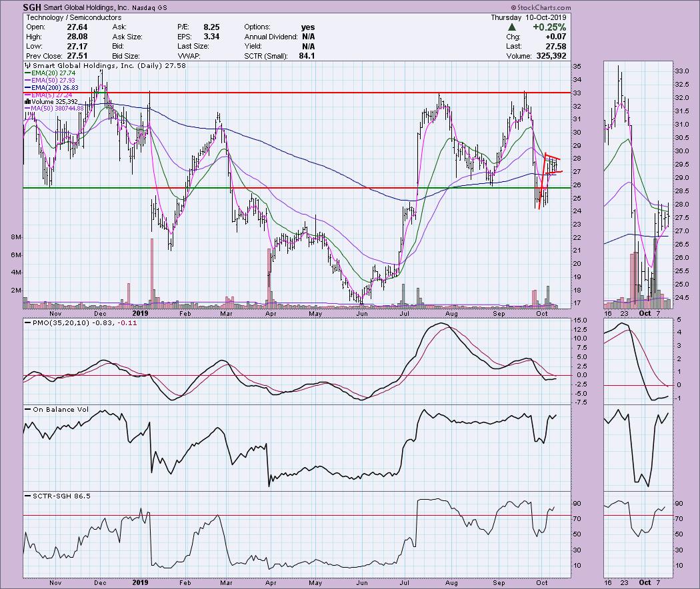Click the SGH ticker symbol
The width and height of the screenshot is (700, 589).
[33, 7]
